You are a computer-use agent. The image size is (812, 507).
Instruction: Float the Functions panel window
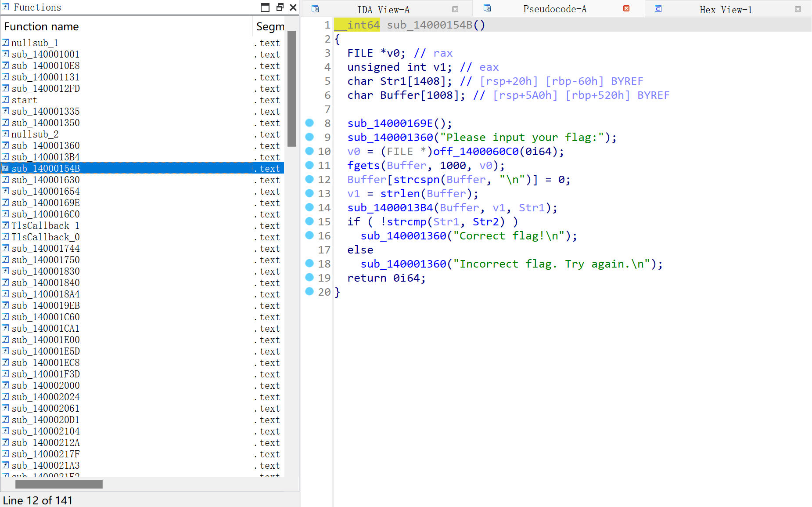click(x=280, y=7)
